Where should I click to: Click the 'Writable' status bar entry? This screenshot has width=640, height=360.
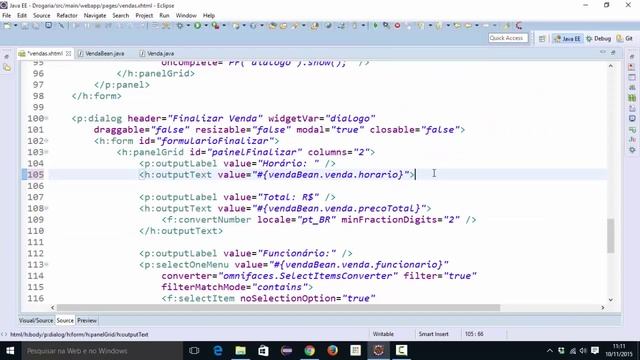(383, 334)
